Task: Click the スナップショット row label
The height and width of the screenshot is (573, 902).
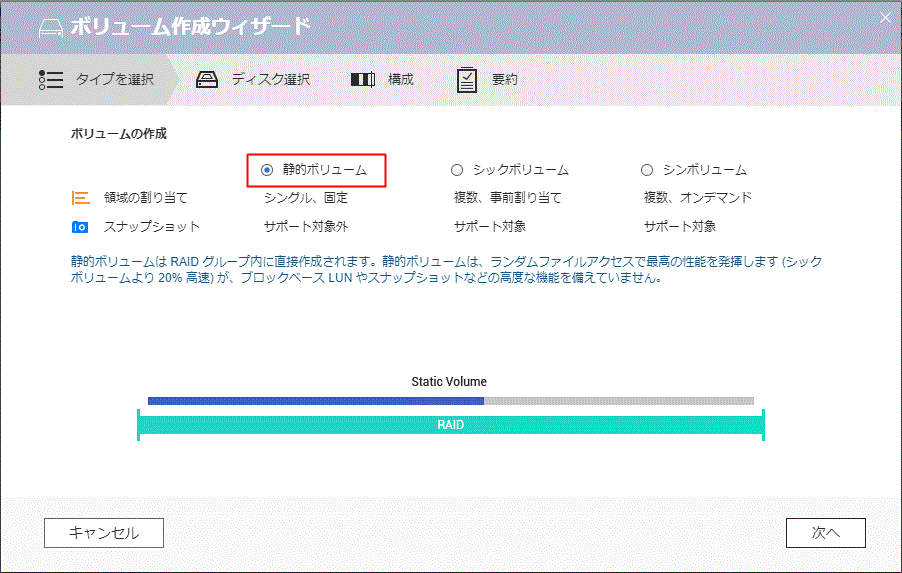Action: pos(152,227)
